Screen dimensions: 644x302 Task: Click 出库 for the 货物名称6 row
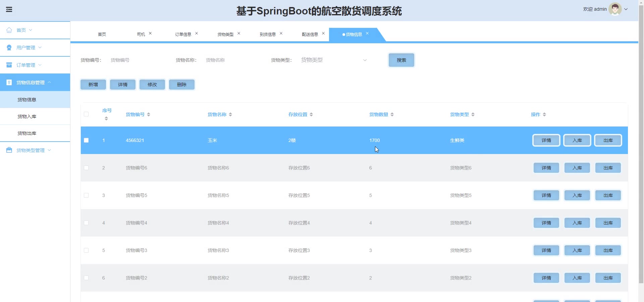608,168
